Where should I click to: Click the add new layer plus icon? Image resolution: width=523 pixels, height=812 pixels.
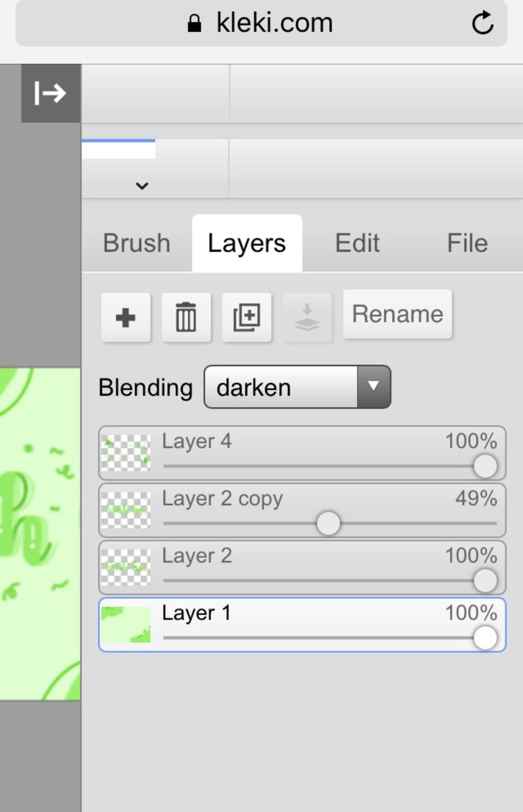[126, 317]
